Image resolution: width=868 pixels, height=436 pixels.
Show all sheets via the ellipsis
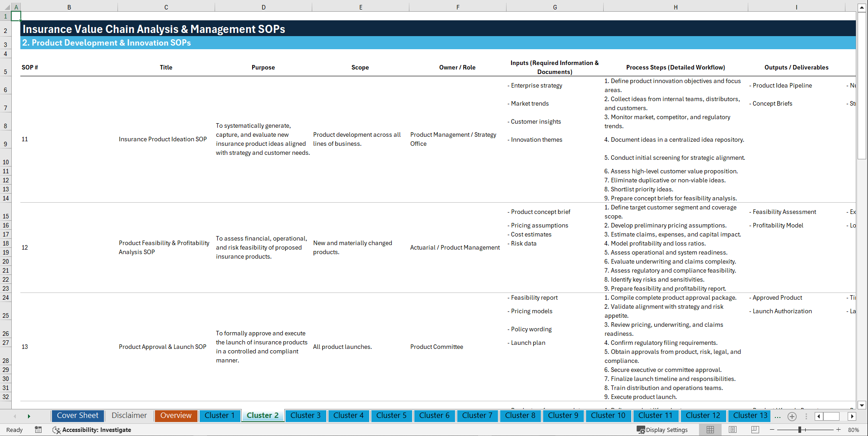(778, 416)
